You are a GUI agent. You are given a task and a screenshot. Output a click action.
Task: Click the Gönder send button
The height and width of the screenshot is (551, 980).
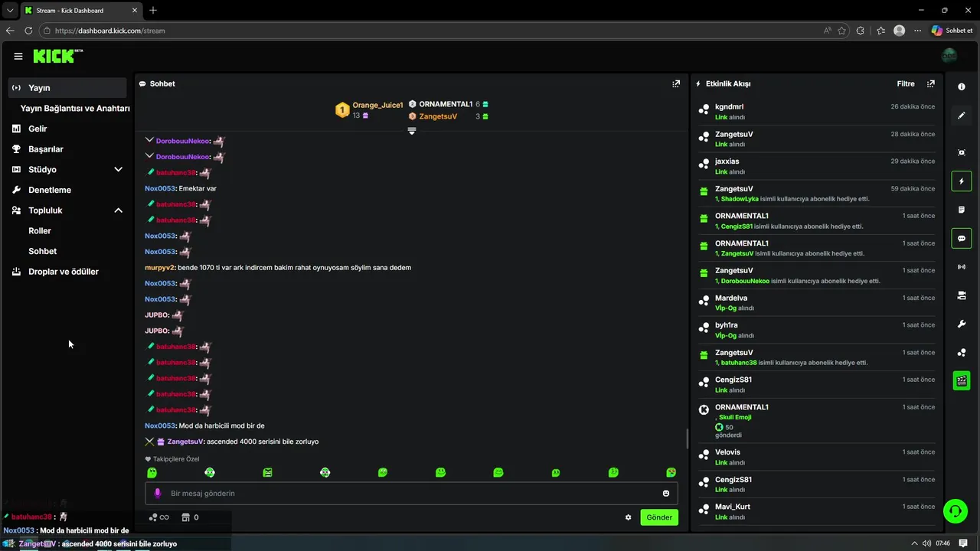[x=659, y=517]
